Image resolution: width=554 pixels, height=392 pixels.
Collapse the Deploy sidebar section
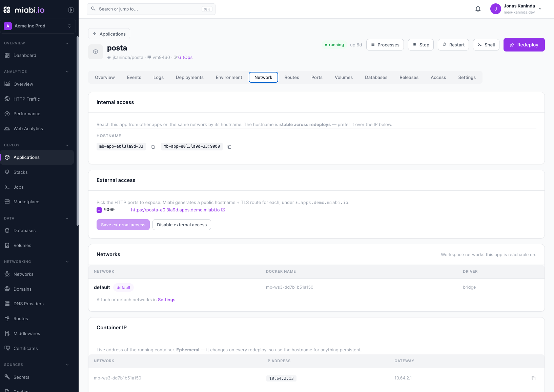[67, 145]
